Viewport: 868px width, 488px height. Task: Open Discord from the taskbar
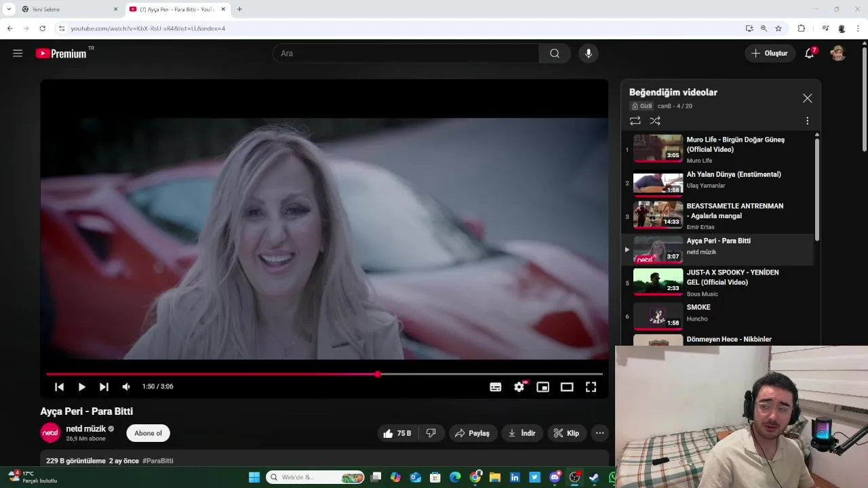pyautogui.click(x=555, y=477)
